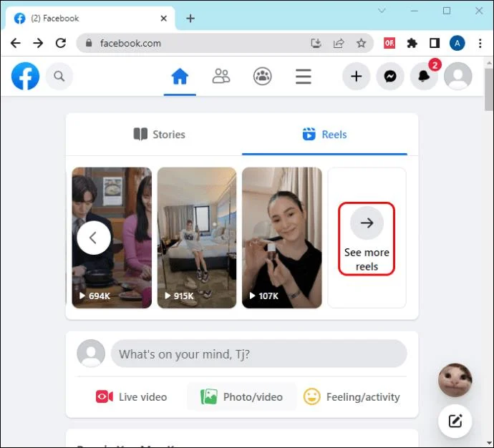The image size is (494, 448).
Task: Click the browser back arrow
Action: coord(16,43)
